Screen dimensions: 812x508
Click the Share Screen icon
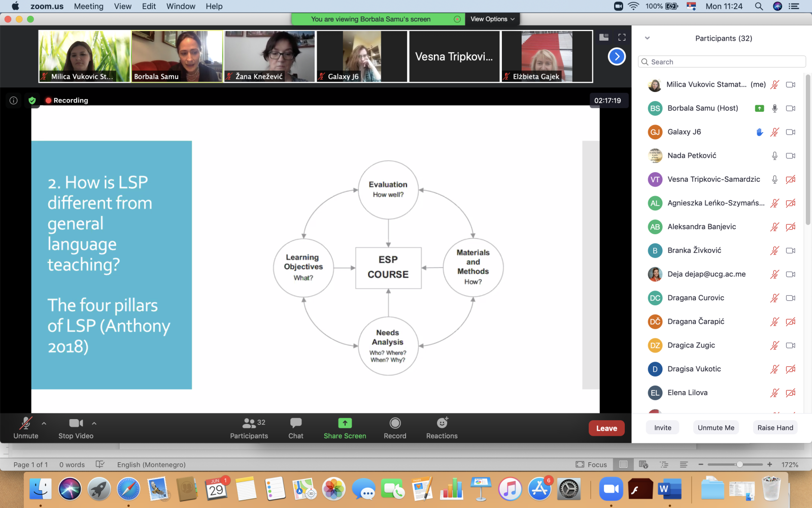345,423
